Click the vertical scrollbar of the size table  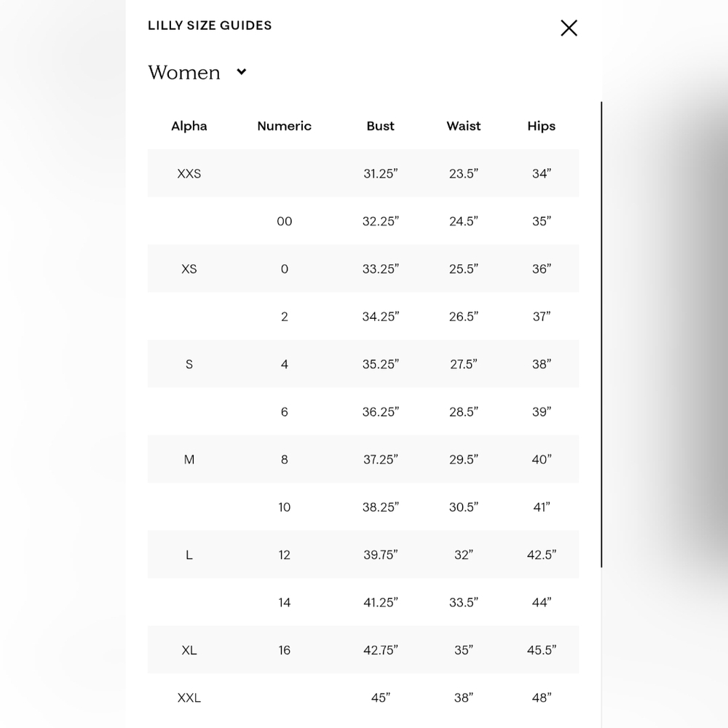point(601,334)
